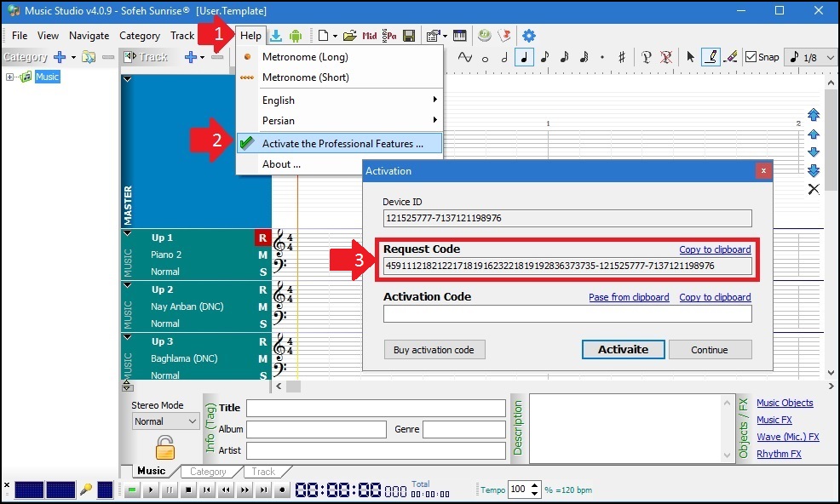840x504 pixels.
Task: Save using the floppy disk icon
Action: (409, 36)
